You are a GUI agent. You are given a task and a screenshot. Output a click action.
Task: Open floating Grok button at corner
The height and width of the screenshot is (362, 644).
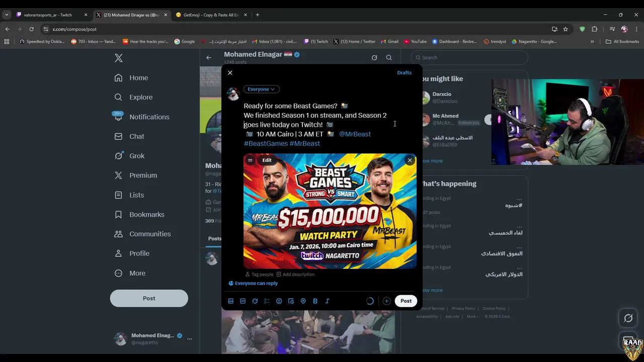(x=628, y=318)
